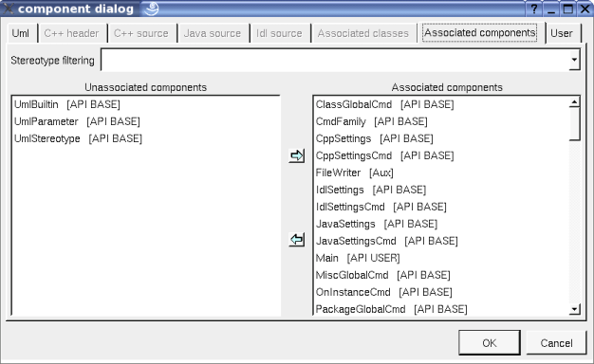Select OnInstanceCmd in associated list

coord(441,292)
